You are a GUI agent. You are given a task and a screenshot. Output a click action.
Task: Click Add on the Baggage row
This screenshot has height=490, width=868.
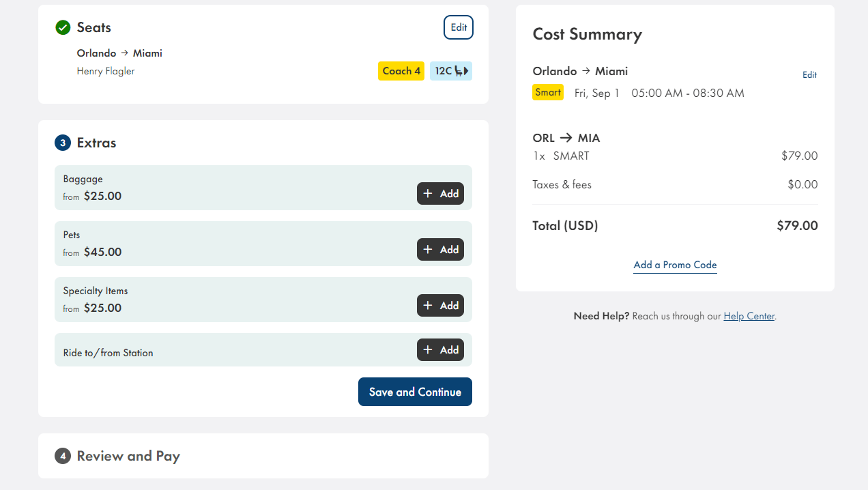point(440,193)
